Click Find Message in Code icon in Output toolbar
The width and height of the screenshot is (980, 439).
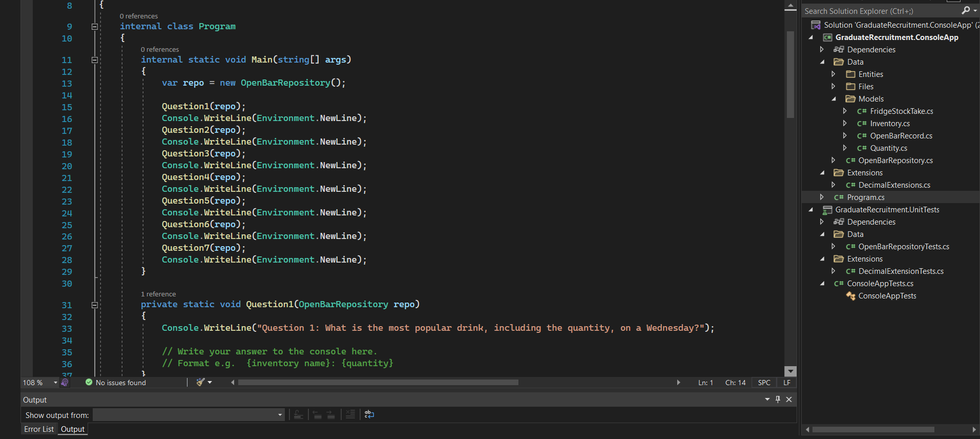[299, 415]
